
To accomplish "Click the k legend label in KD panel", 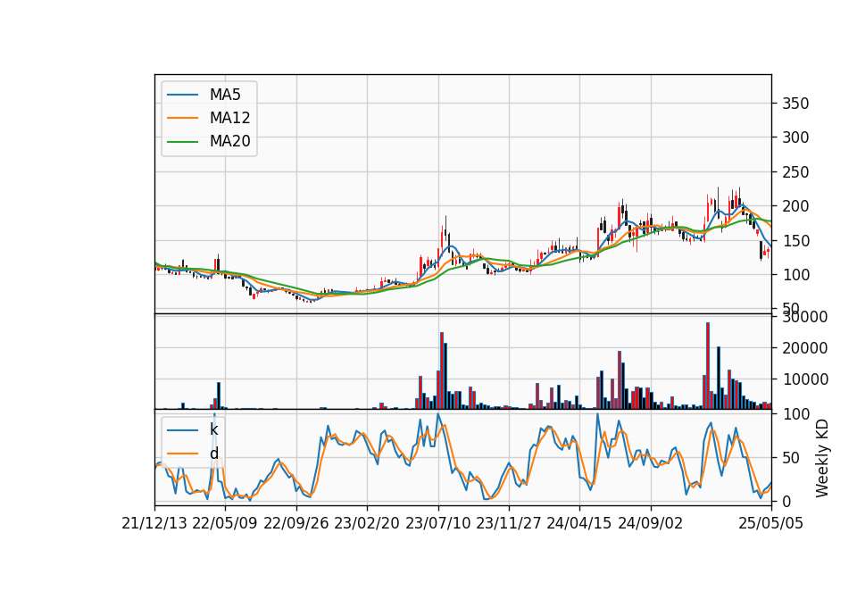I will click(213, 429).
